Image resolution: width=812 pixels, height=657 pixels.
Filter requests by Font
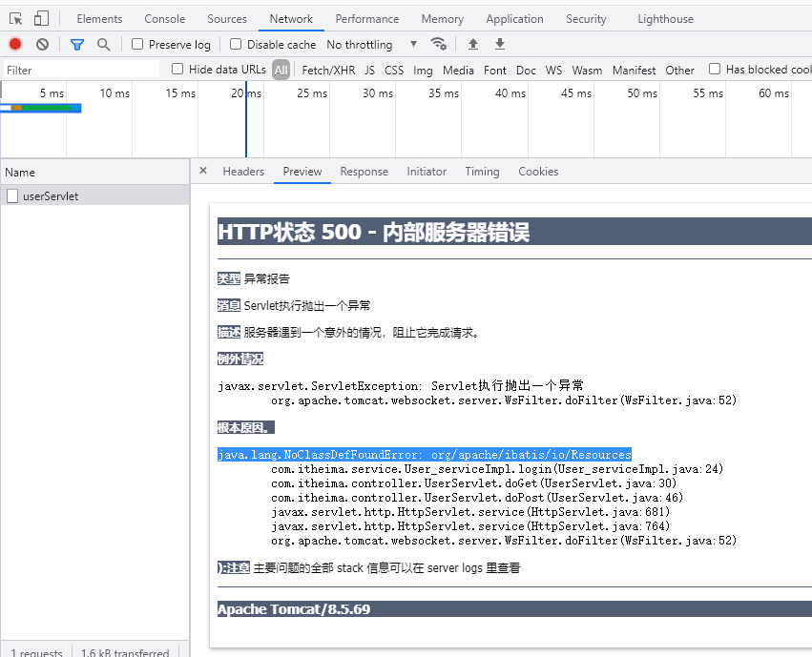coord(495,70)
